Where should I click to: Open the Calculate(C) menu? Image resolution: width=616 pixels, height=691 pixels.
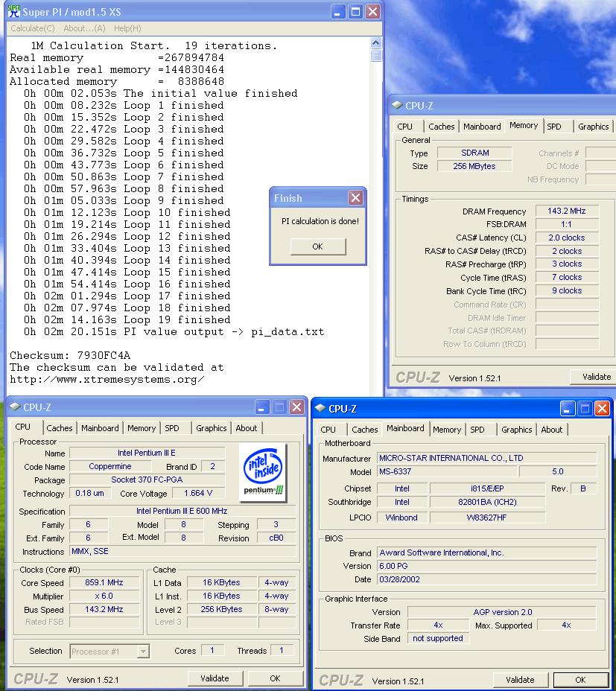click(x=32, y=28)
